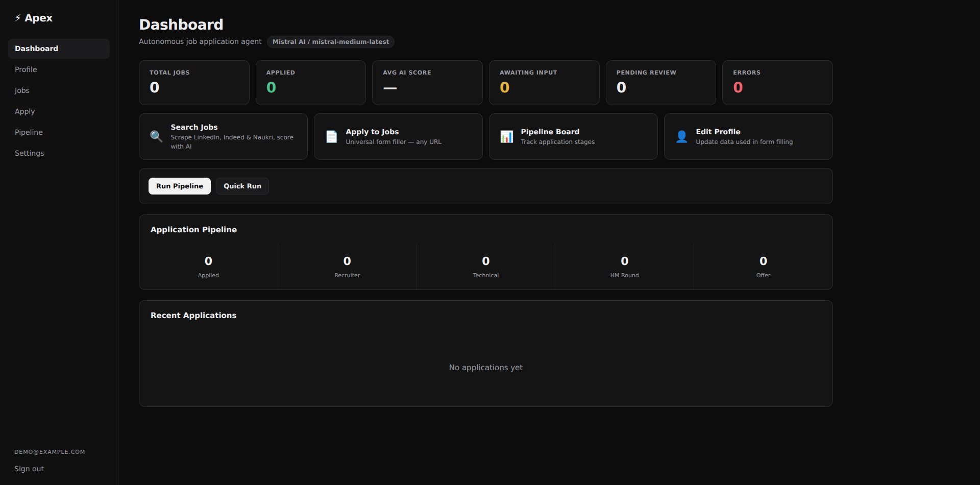
Task: Click the Offer pipeline stage
Action: pos(763,266)
